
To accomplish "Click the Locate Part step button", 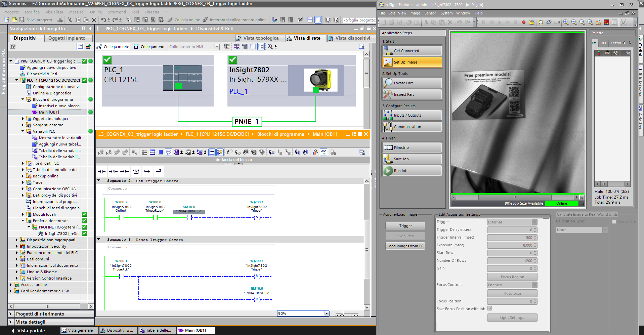I will [x=412, y=83].
